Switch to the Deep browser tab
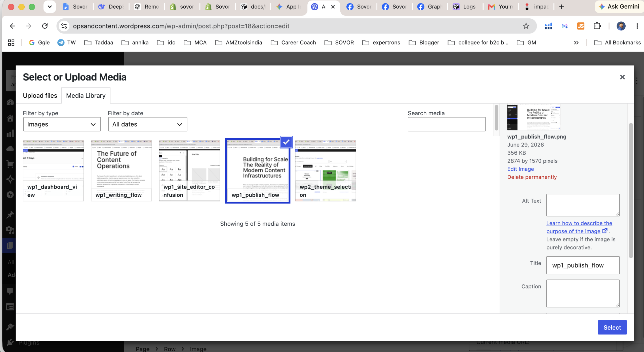The width and height of the screenshot is (644, 352). point(111,7)
